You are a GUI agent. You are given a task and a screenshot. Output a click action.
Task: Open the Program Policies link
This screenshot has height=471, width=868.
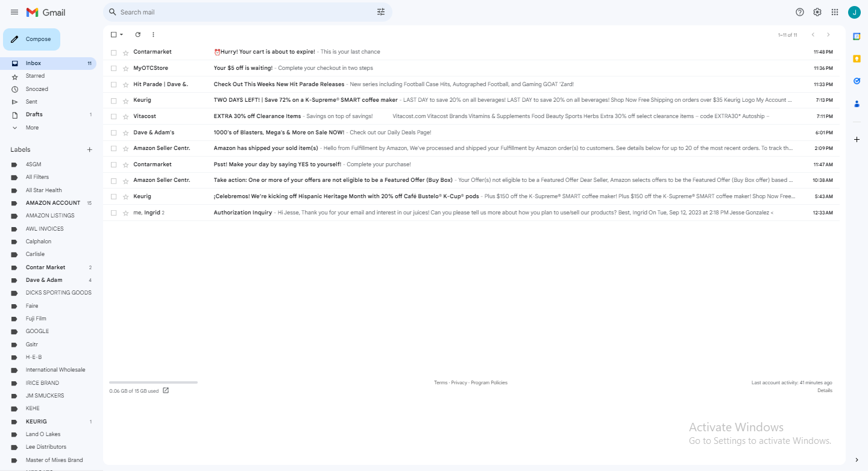coord(489,383)
